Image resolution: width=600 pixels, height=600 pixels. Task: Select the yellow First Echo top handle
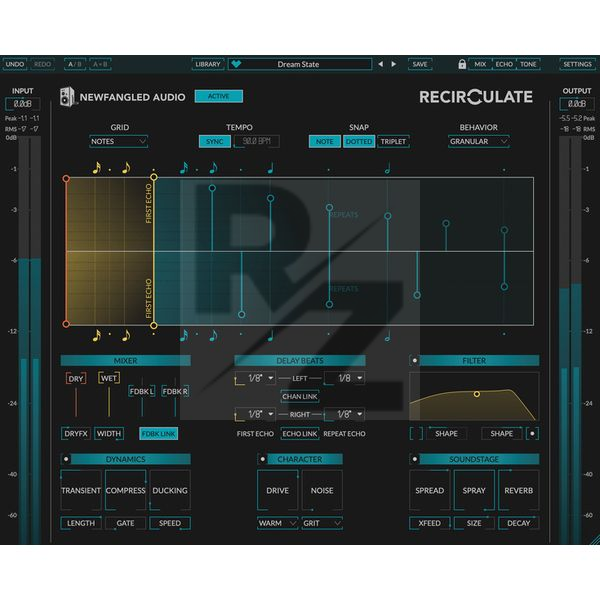point(154,177)
